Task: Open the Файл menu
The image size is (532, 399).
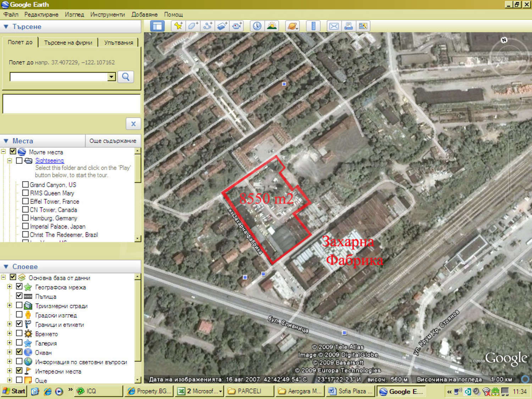Action: click(11, 15)
